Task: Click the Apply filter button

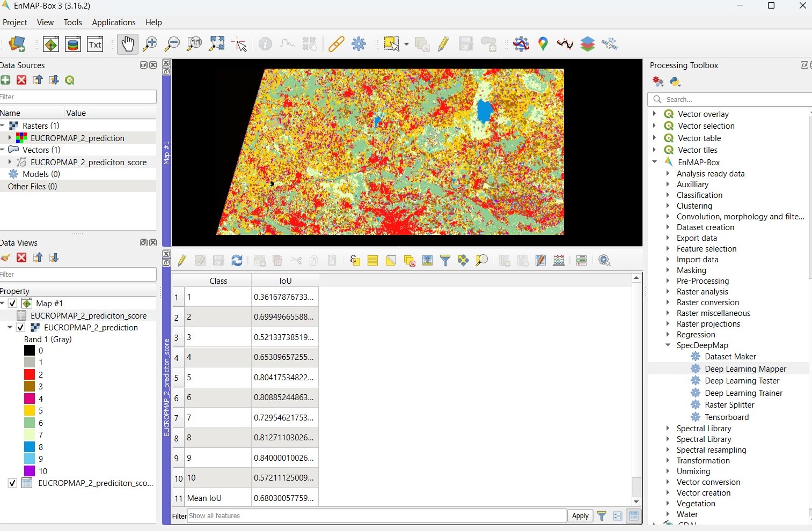Action: [x=580, y=516]
